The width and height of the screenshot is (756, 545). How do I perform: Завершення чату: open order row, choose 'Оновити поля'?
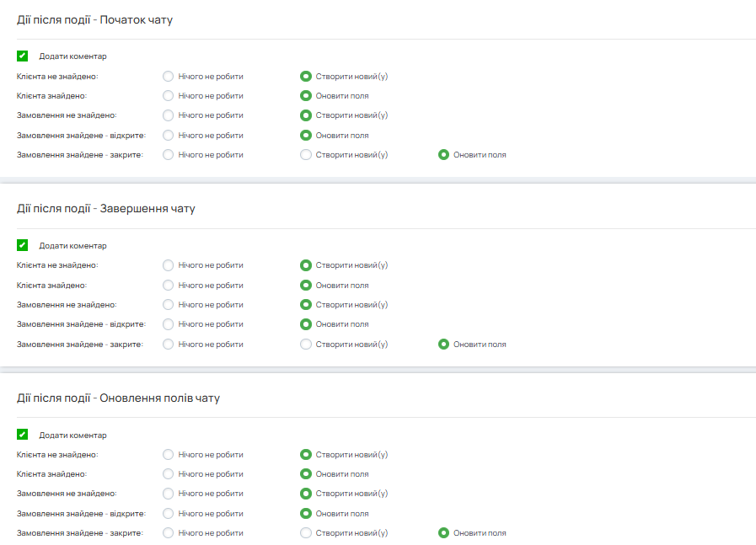click(x=306, y=324)
